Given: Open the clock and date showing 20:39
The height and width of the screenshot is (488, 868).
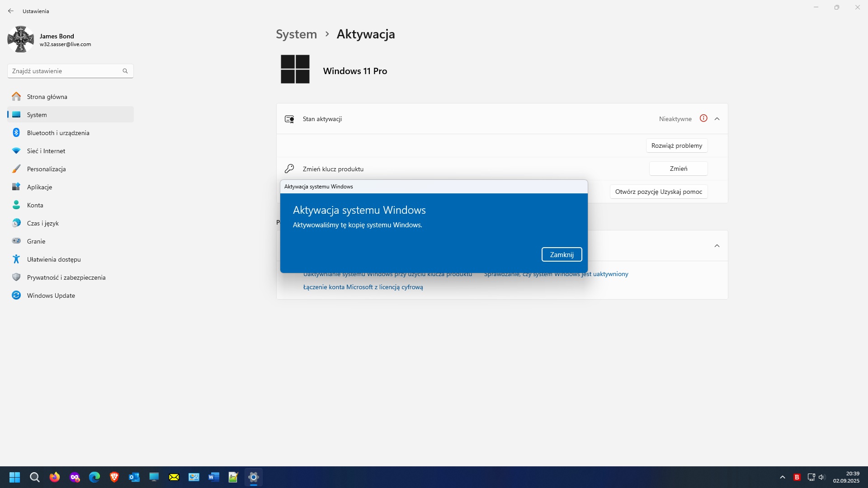Looking at the screenshot, I should tap(846, 477).
